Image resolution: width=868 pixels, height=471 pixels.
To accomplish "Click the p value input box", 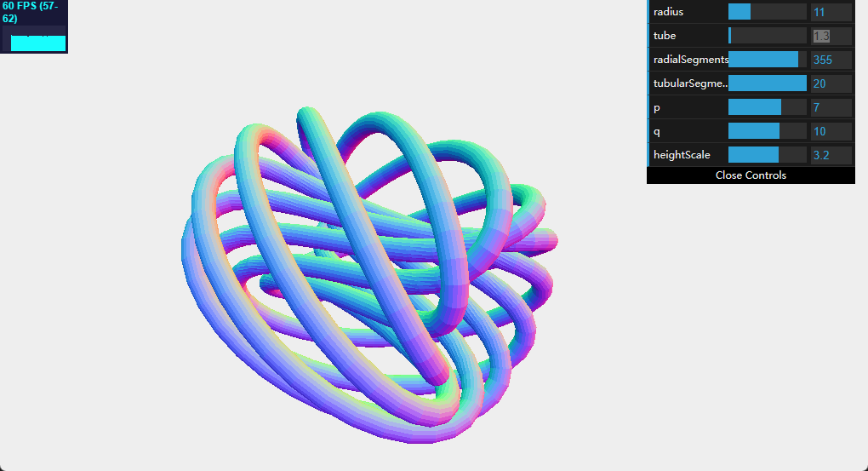I will [x=831, y=107].
